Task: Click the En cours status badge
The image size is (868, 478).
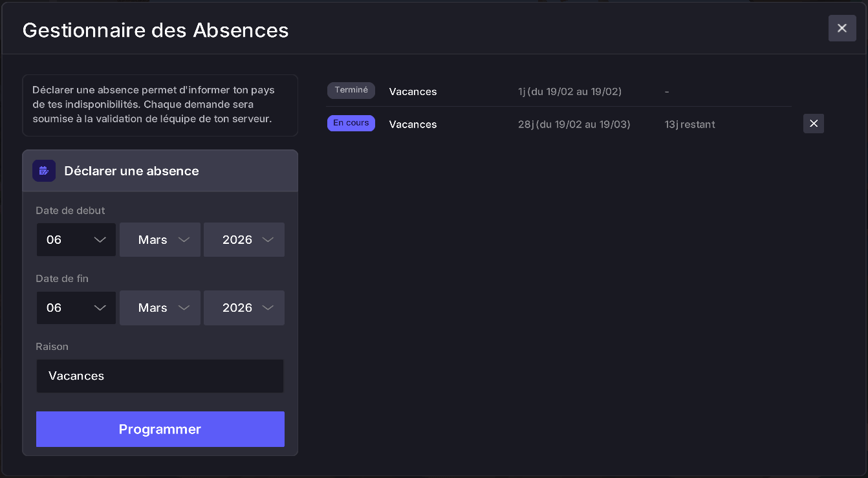Action: coord(351,123)
